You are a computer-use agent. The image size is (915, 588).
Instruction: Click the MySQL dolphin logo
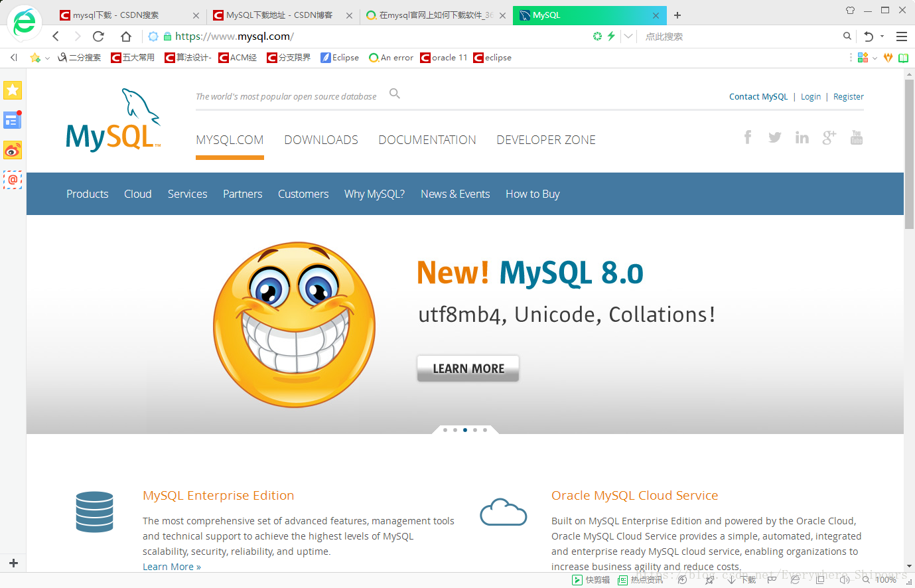click(x=113, y=119)
